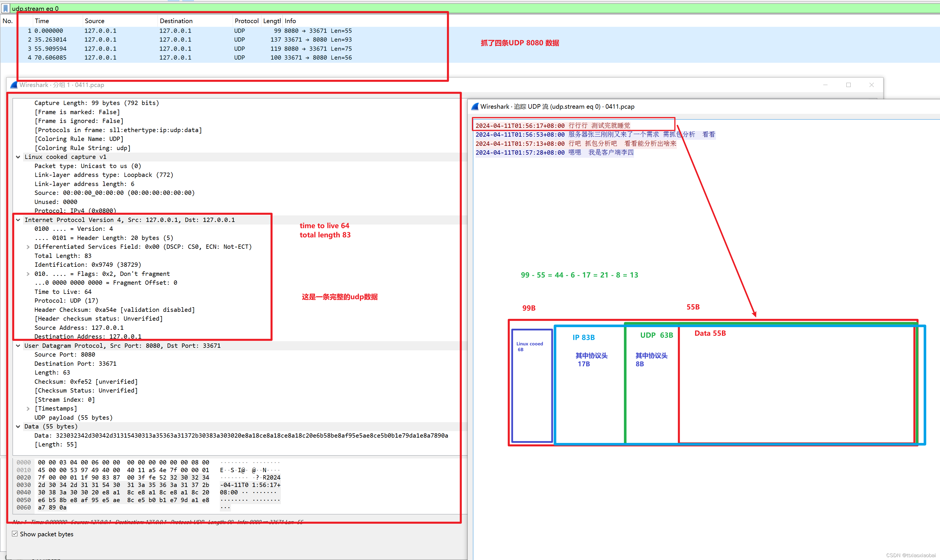Click the display filter bookmark icon
Viewport: 940px width, 560px height.
tap(5, 8)
